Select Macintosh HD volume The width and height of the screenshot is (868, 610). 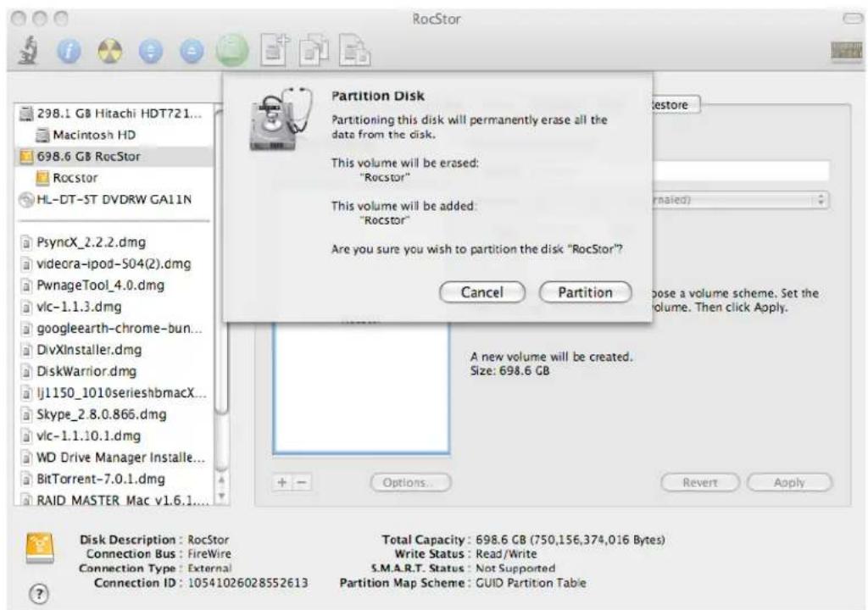pos(114,135)
